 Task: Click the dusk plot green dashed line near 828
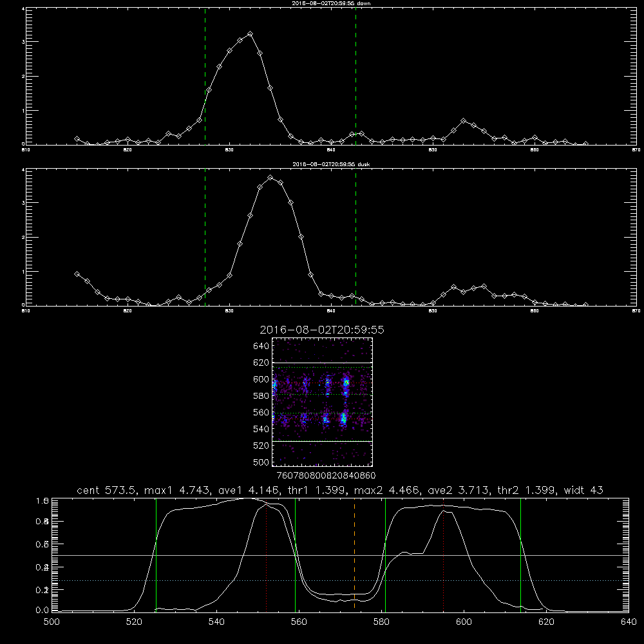click(x=205, y=238)
